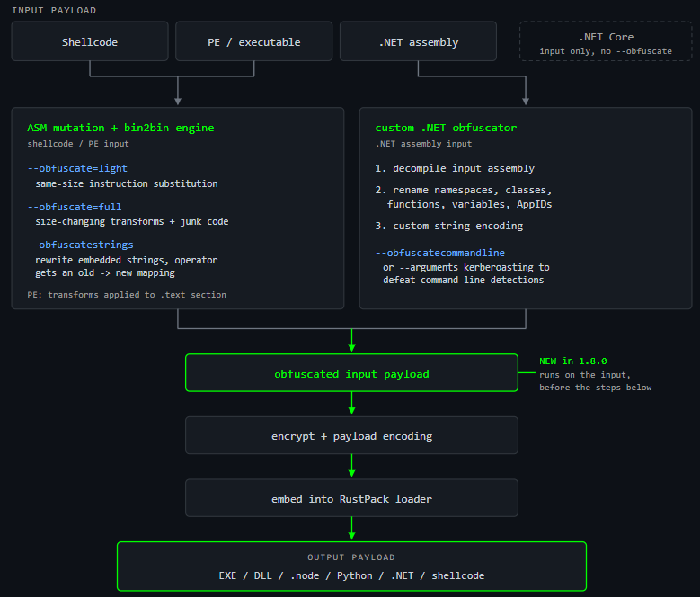Viewport: 700px width, 597px height.
Task: Click the 'ASM mutation + bin2bin engine' title
Action: 120,128
